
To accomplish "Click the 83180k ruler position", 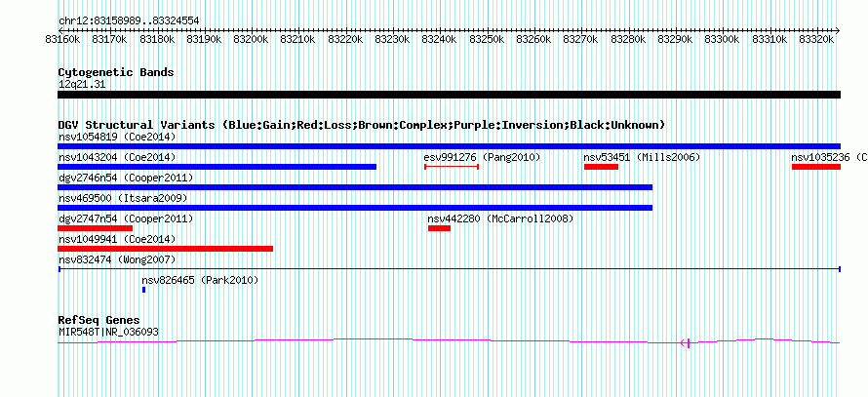I will click(157, 39).
